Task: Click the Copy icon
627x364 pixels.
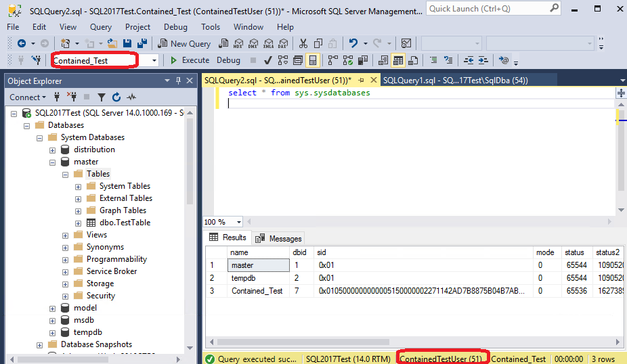Action: point(318,43)
